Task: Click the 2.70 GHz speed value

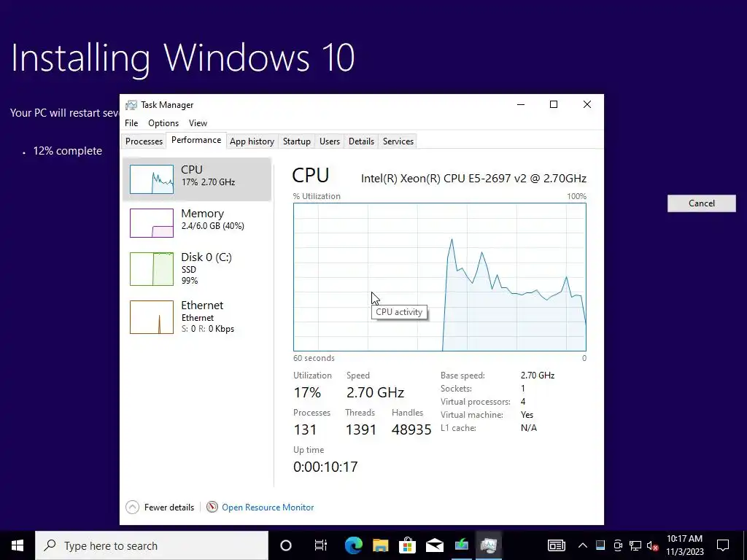Action: [376, 392]
